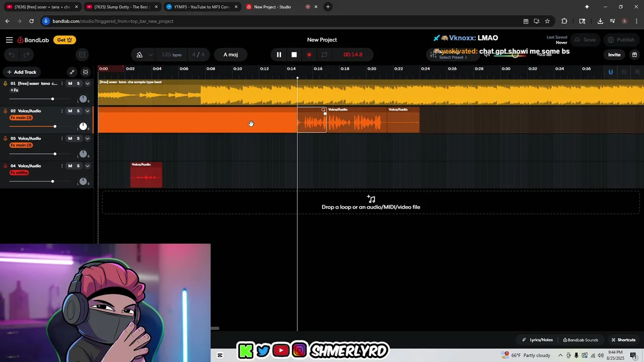
Task: Click the +Fx button on track 01
Action: 15,90
